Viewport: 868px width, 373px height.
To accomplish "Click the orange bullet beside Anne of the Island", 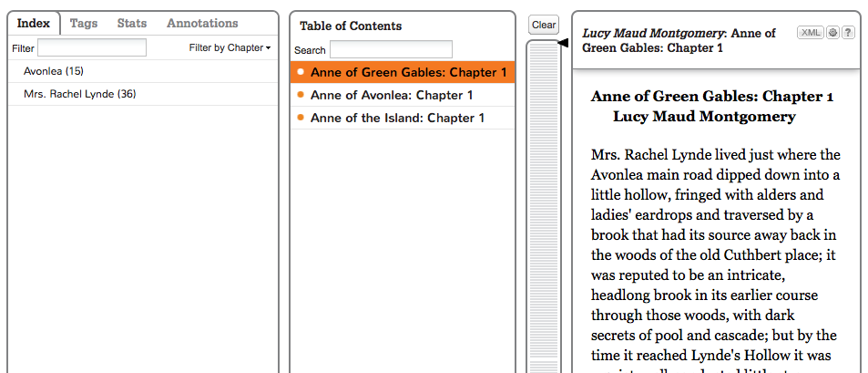I will pyautogui.click(x=301, y=118).
